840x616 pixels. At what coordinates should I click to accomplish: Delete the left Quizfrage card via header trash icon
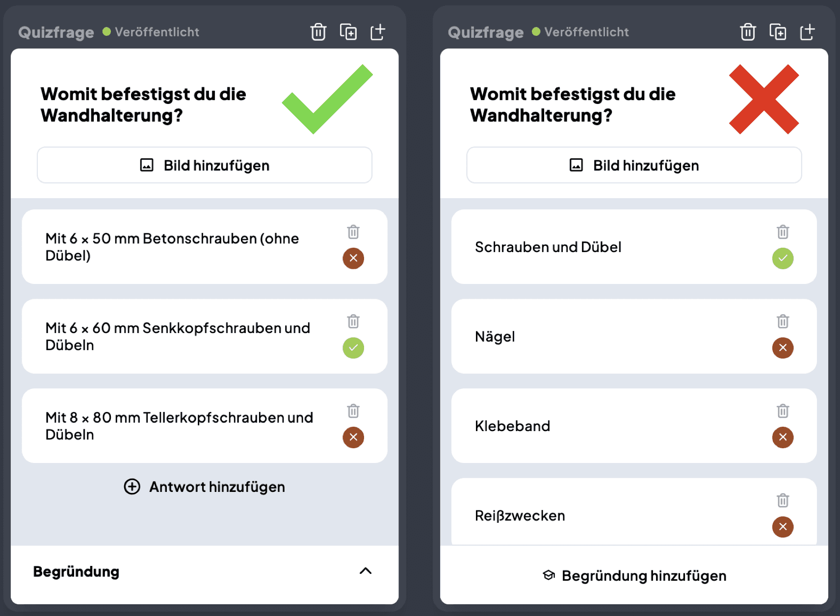tap(318, 32)
